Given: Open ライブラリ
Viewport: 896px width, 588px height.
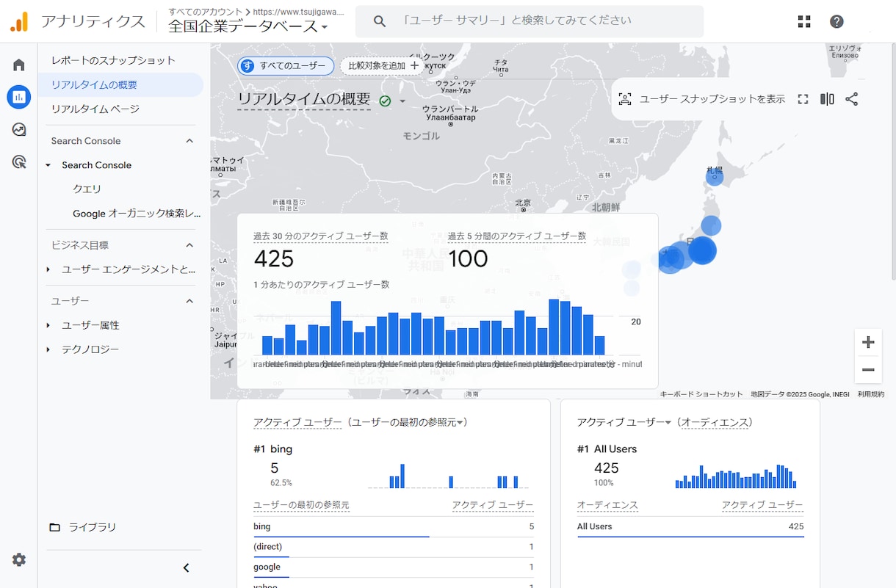Looking at the screenshot, I should pyautogui.click(x=93, y=527).
